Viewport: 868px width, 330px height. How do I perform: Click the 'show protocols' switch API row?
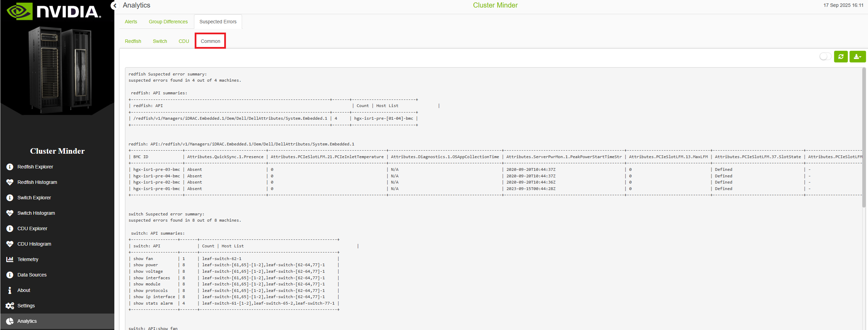click(234, 291)
